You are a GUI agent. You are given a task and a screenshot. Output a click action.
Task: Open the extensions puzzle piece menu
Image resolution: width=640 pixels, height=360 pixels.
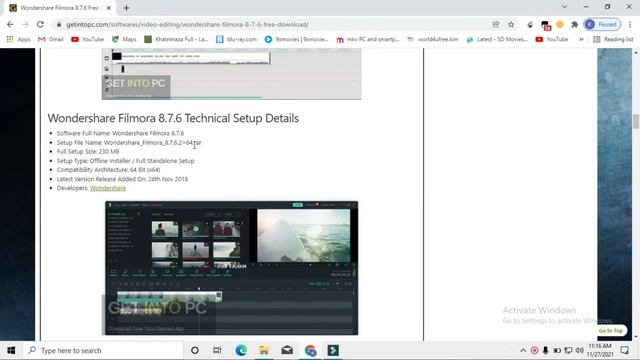[575, 24]
